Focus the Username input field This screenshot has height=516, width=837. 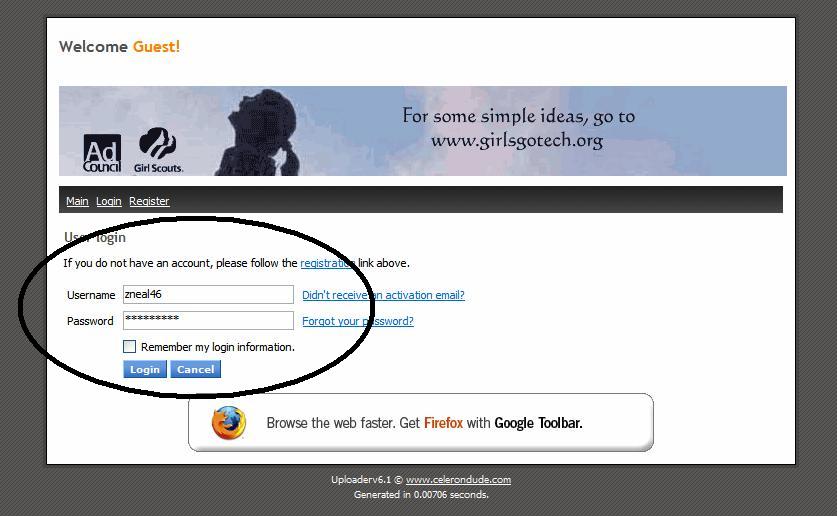[208, 295]
